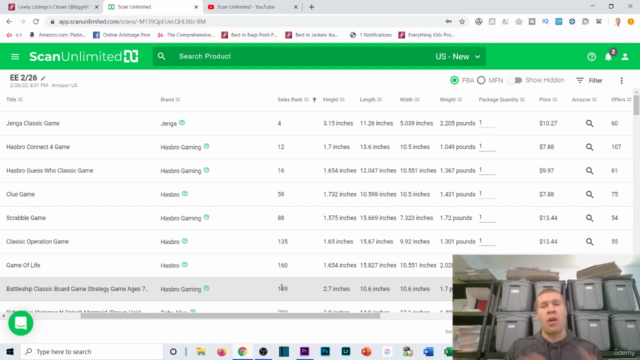Select the FBA radio button
Image resolution: width=640 pixels, height=360 pixels.
[x=454, y=80]
